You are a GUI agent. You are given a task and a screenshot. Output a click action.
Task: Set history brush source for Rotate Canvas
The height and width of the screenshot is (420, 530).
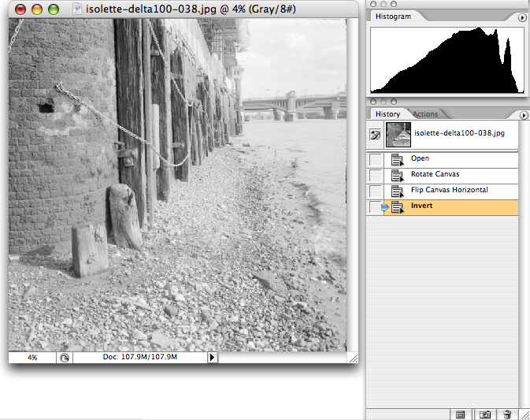(x=375, y=175)
